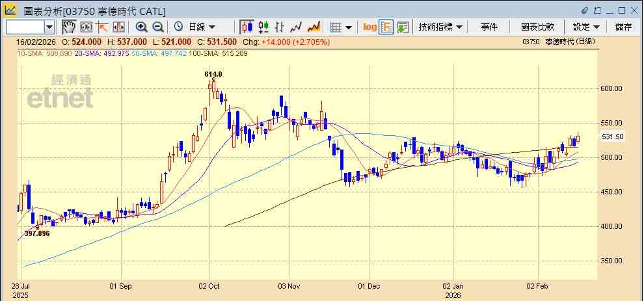
Task: Click the 01 Sep date axis label
Action: 121,286
